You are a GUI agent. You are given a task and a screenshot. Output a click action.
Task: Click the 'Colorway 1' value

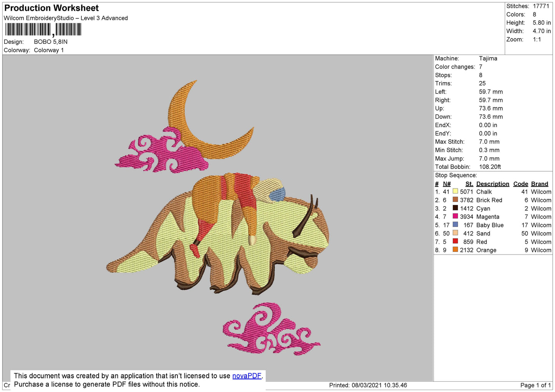point(49,50)
